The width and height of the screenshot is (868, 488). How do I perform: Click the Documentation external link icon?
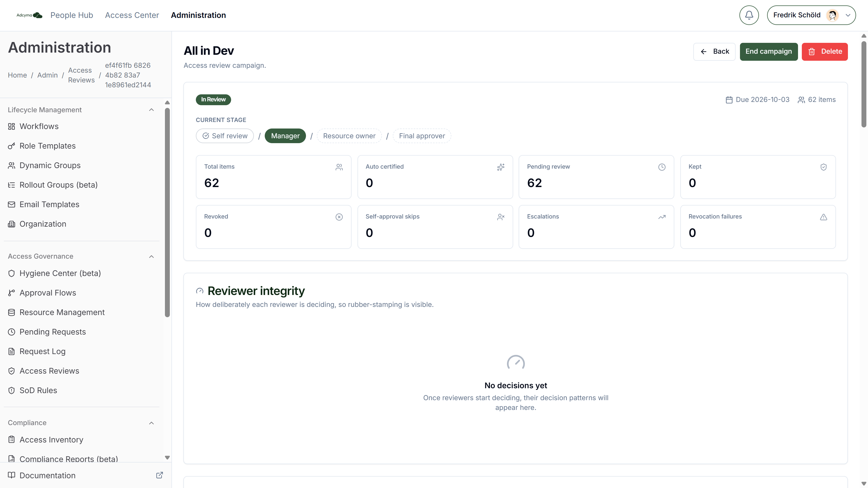[159, 475]
